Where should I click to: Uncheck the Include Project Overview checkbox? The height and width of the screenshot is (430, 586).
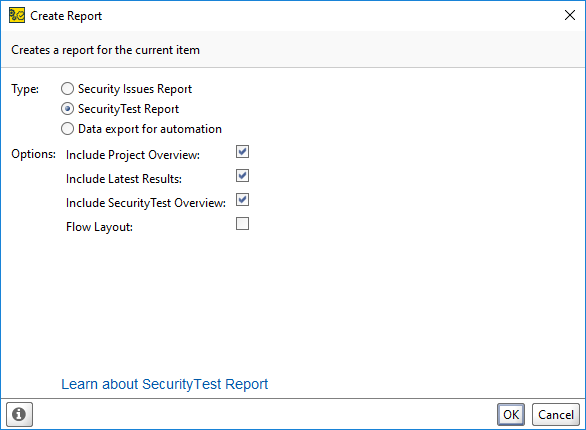tap(242, 152)
